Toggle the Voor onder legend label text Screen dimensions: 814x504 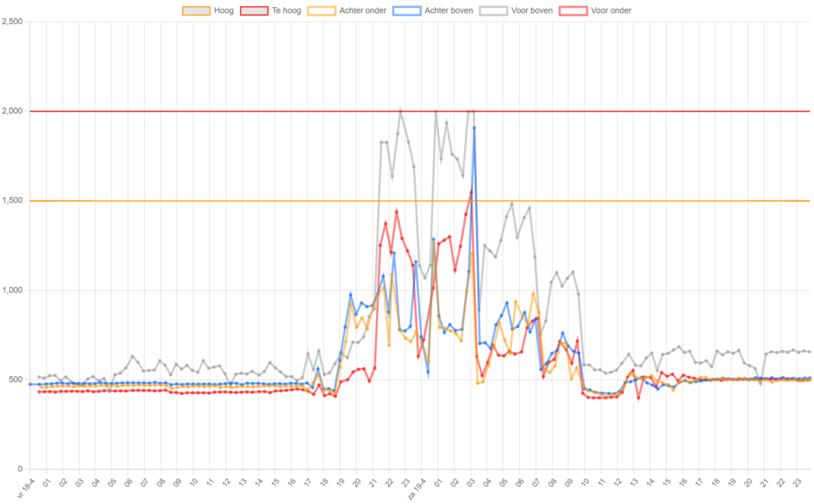pyautogui.click(x=610, y=10)
